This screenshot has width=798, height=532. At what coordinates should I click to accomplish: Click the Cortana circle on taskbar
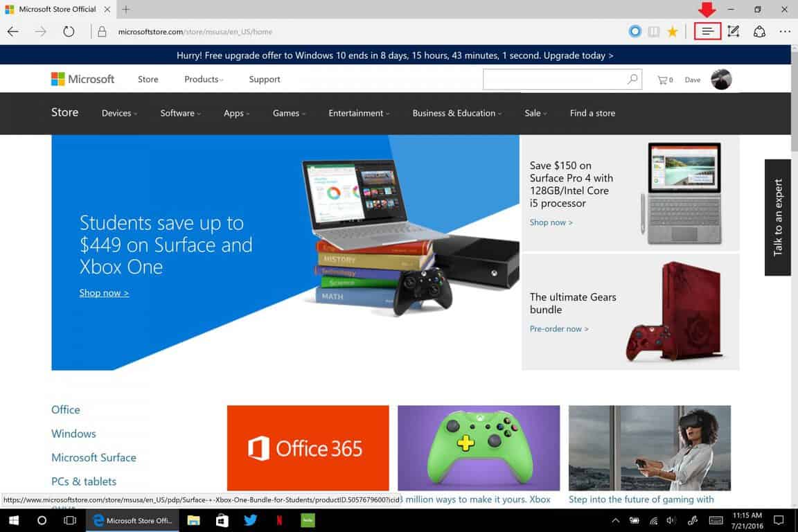42,520
